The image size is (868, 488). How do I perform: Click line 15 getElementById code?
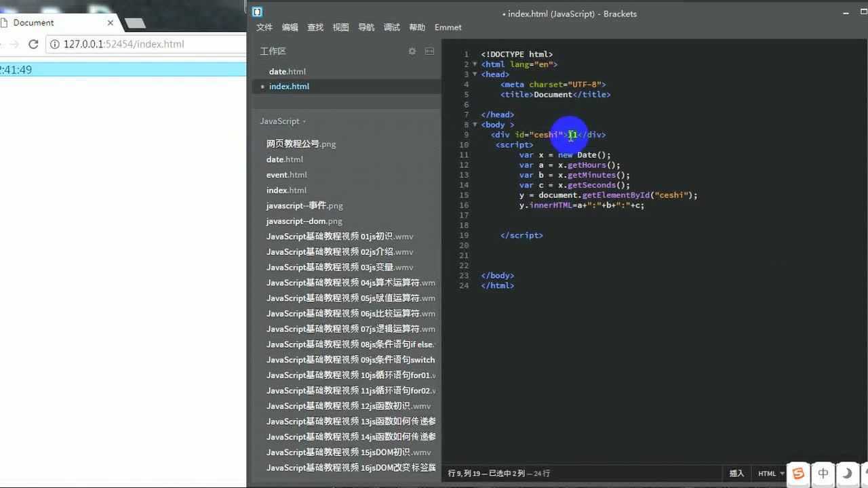tap(608, 195)
